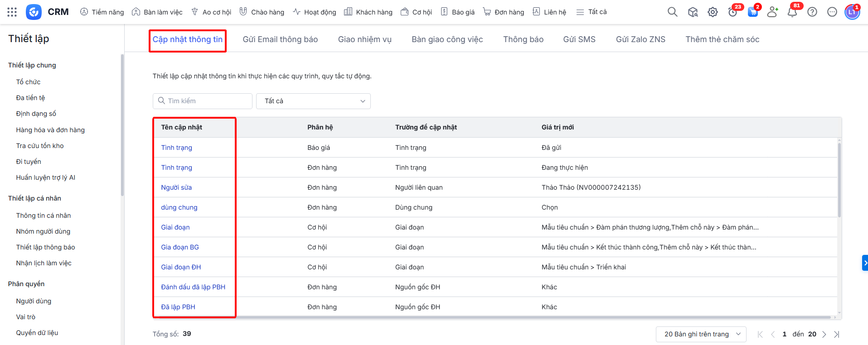Open the '20 Bản ghi trên trang' dropdown

pyautogui.click(x=701, y=334)
